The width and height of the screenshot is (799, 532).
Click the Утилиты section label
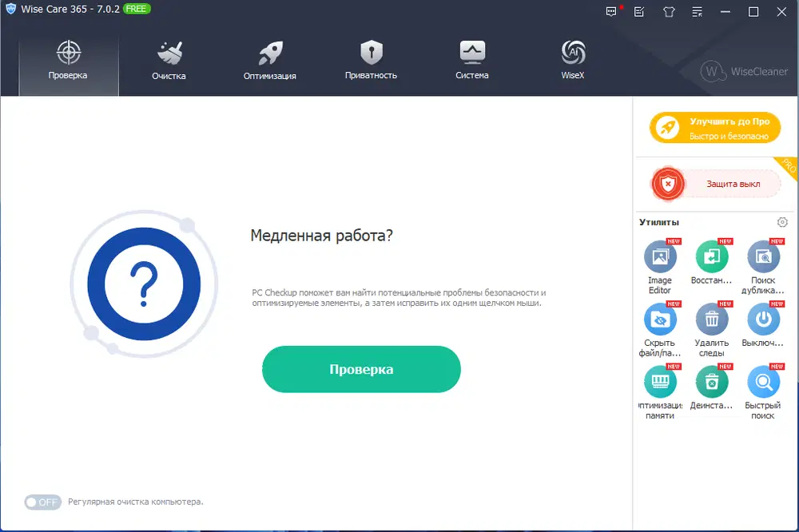(x=659, y=222)
